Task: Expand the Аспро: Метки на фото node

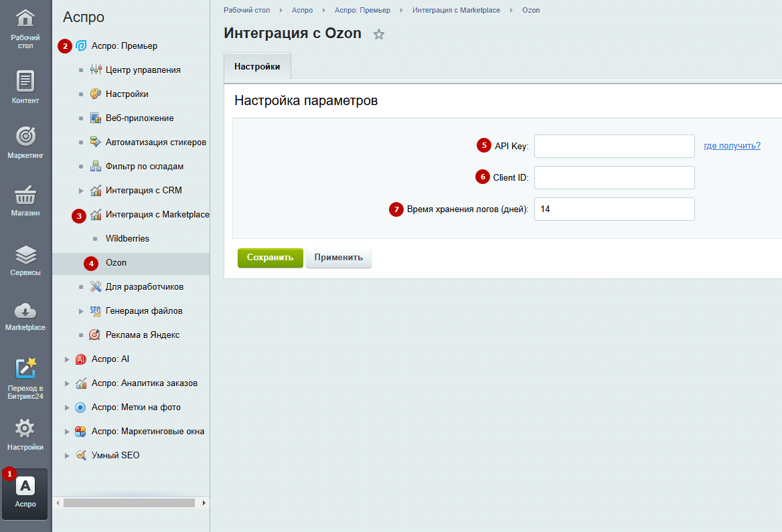Action: pos(67,408)
